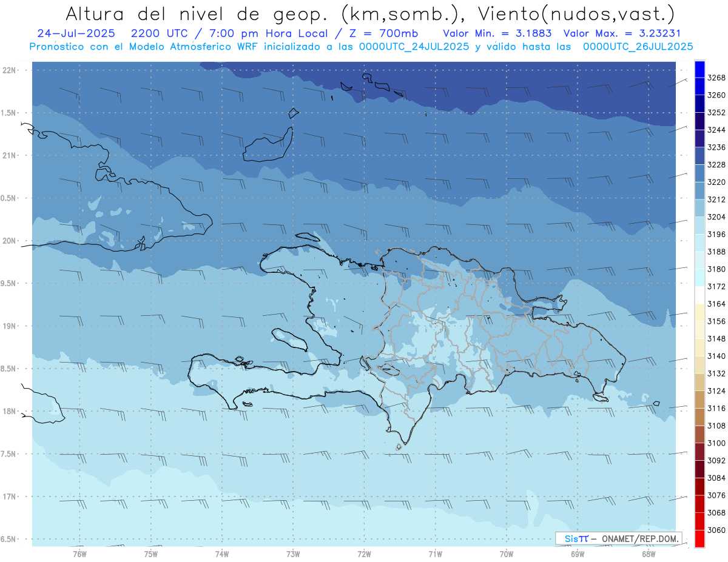Click the "3220" colorbar value
The image size is (728, 562).
tap(716, 182)
